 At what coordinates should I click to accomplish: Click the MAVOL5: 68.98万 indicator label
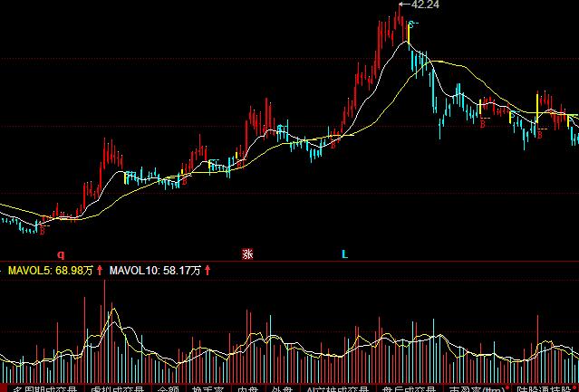coord(50,270)
